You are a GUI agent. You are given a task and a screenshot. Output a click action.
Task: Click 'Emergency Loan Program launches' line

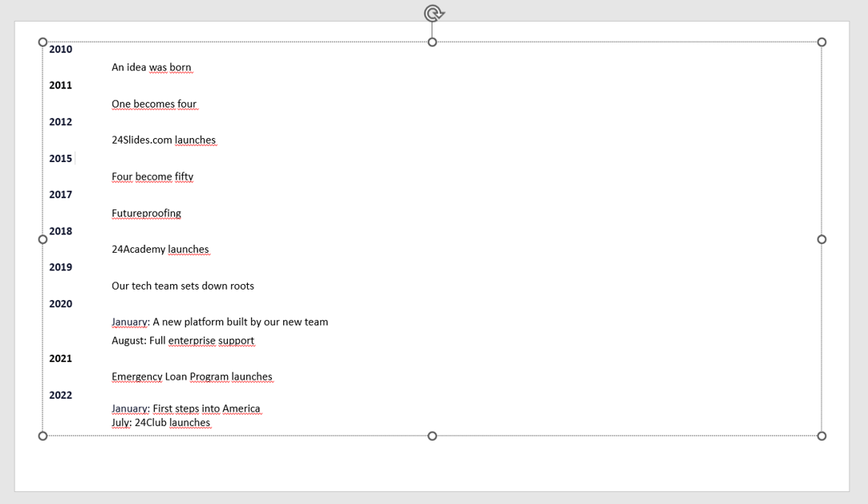click(192, 376)
